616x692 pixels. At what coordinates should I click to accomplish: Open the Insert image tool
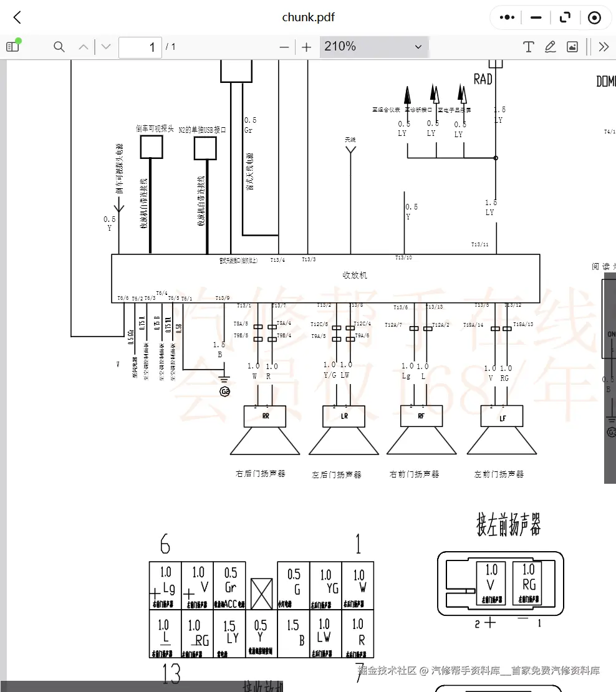(572, 46)
